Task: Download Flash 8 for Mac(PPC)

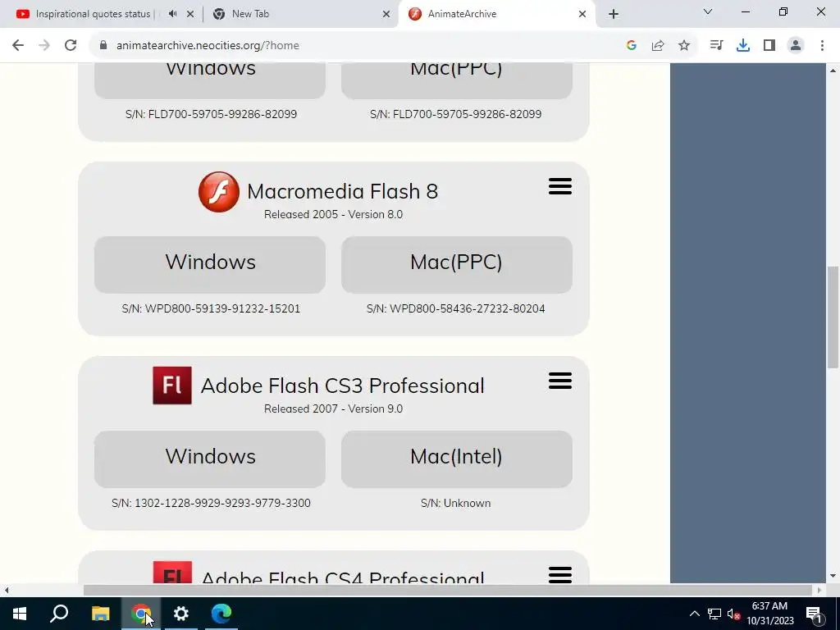Action: [x=456, y=265]
